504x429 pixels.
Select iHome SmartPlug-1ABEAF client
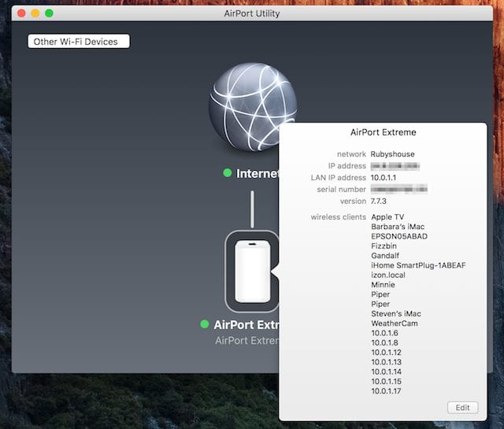click(418, 265)
